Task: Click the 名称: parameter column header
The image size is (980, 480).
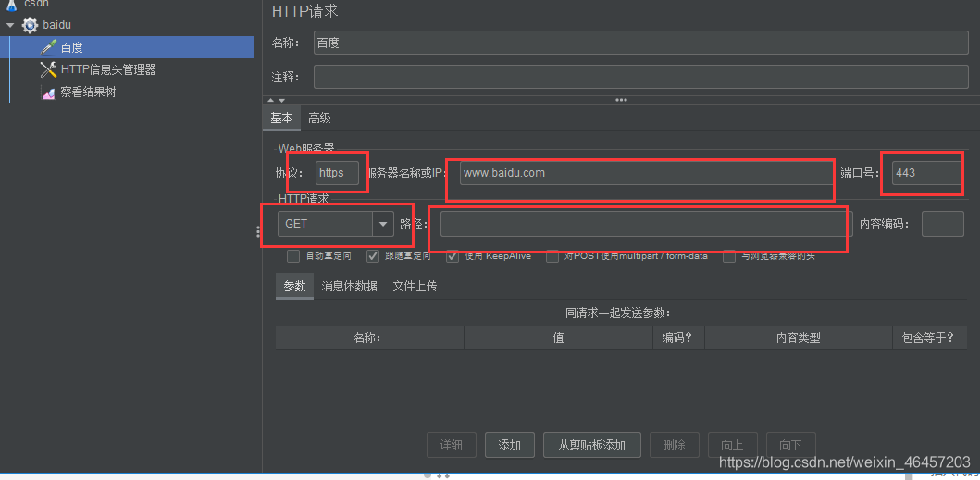Action: coord(369,338)
